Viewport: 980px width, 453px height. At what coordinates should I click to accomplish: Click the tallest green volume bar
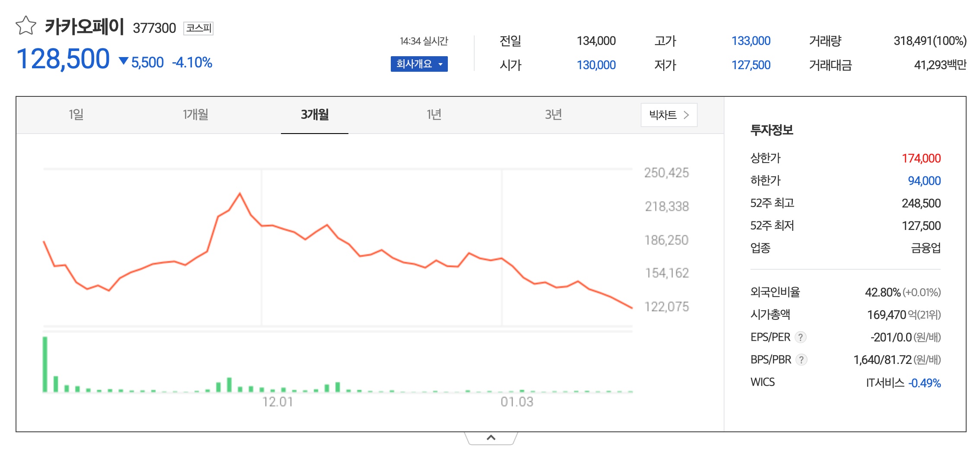tap(45, 364)
